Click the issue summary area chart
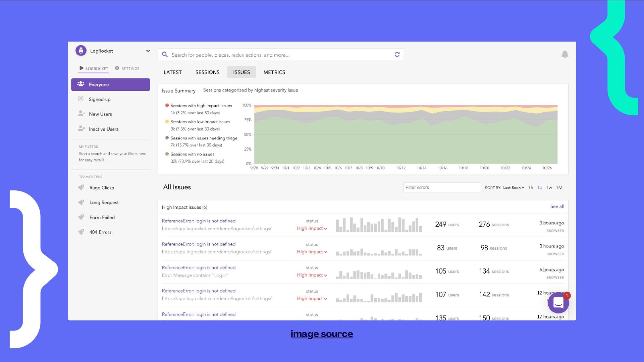This screenshot has height=362, width=644. 406,134
